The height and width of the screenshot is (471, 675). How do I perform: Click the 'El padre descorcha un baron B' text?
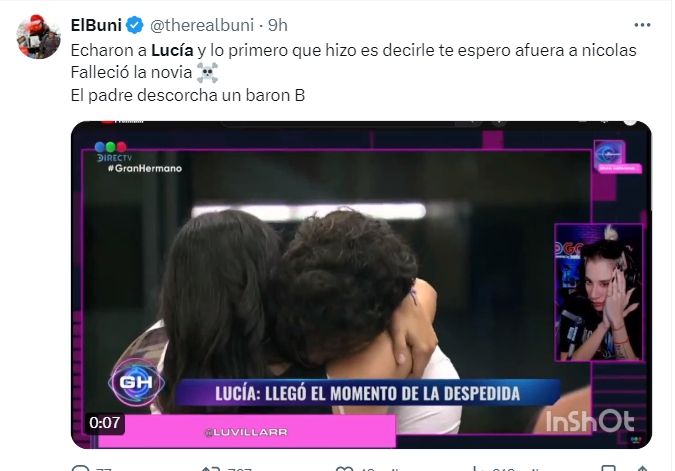tap(188, 95)
